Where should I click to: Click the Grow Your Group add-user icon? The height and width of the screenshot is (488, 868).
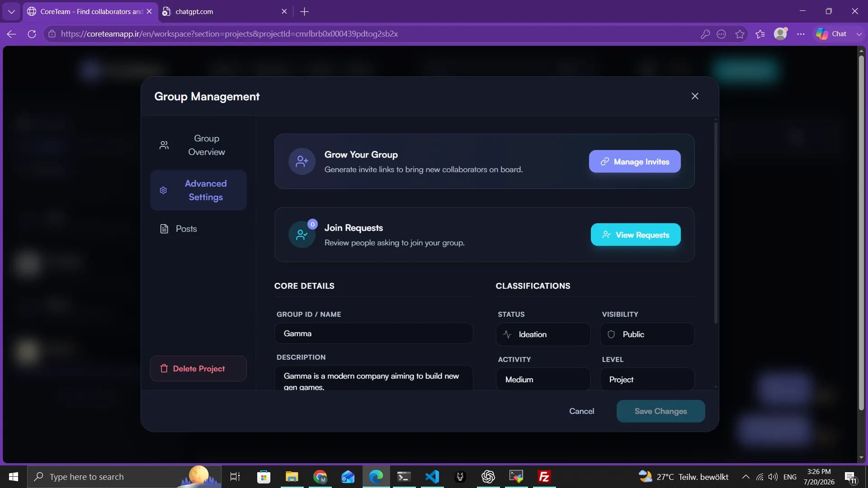pyautogui.click(x=302, y=161)
